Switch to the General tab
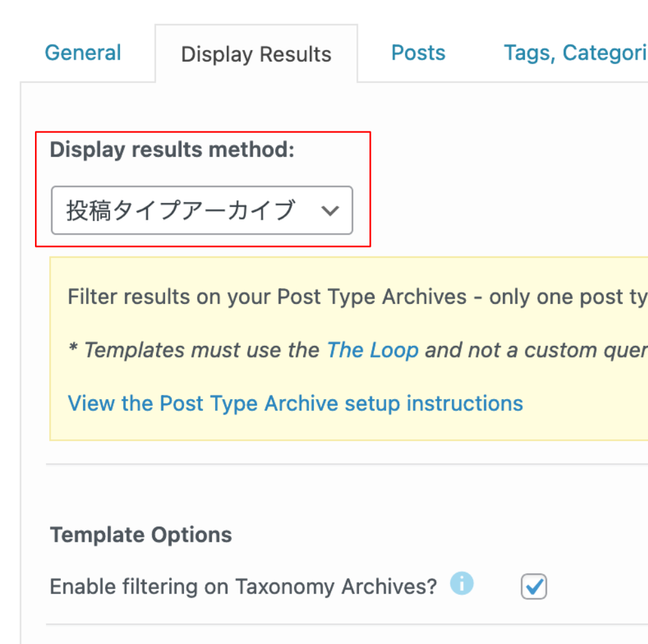This screenshot has width=648, height=644. pos(83,53)
